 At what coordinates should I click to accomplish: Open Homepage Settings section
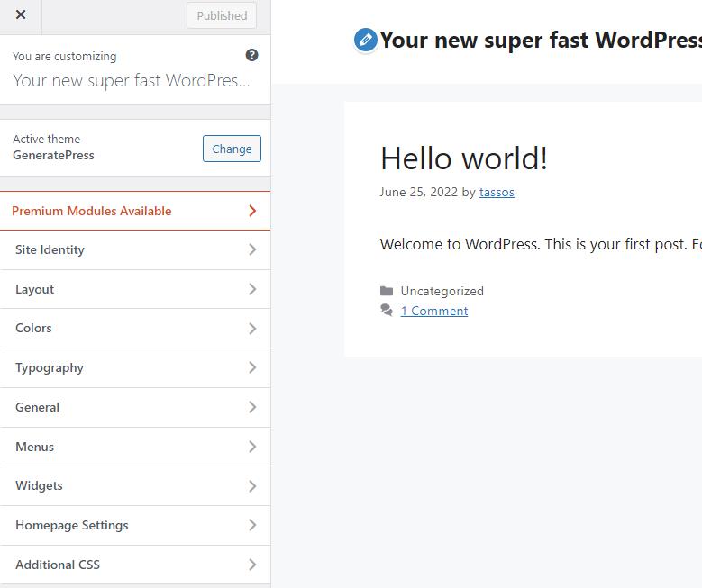[x=135, y=525]
